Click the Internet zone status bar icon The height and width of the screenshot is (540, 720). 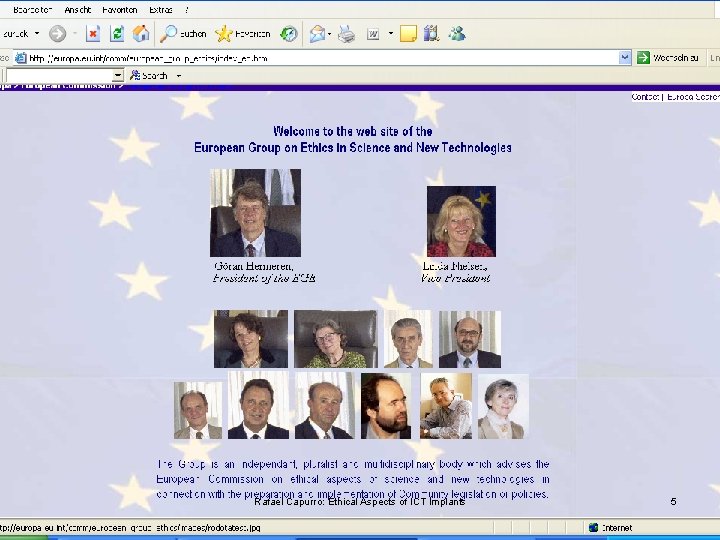point(593,528)
